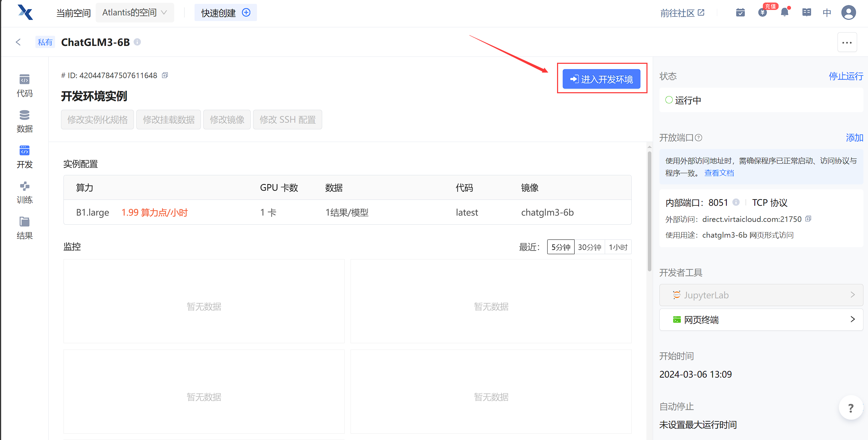Open the calendar check-in icon

(740, 13)
